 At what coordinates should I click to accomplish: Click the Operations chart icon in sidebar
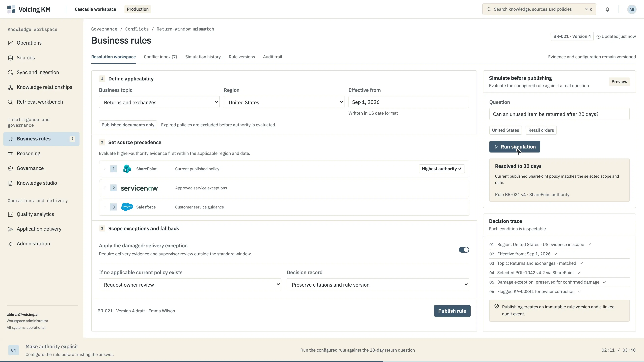click(x=10, y=43)
